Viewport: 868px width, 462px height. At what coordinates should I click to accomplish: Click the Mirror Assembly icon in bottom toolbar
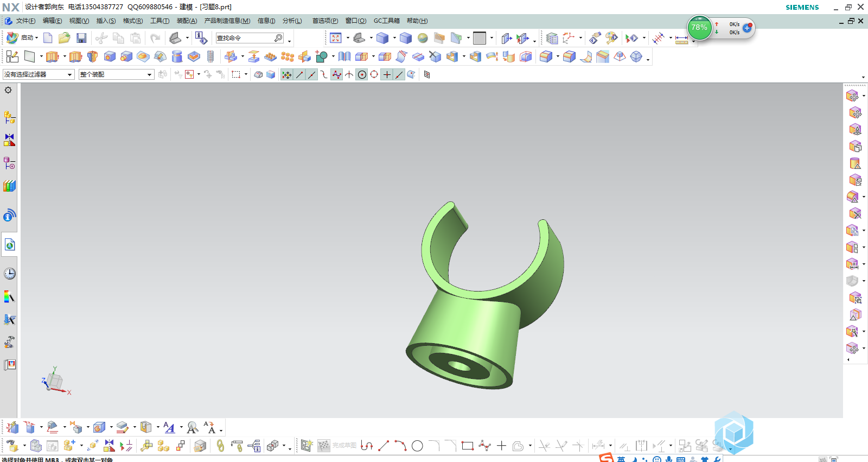click(109, 446)
